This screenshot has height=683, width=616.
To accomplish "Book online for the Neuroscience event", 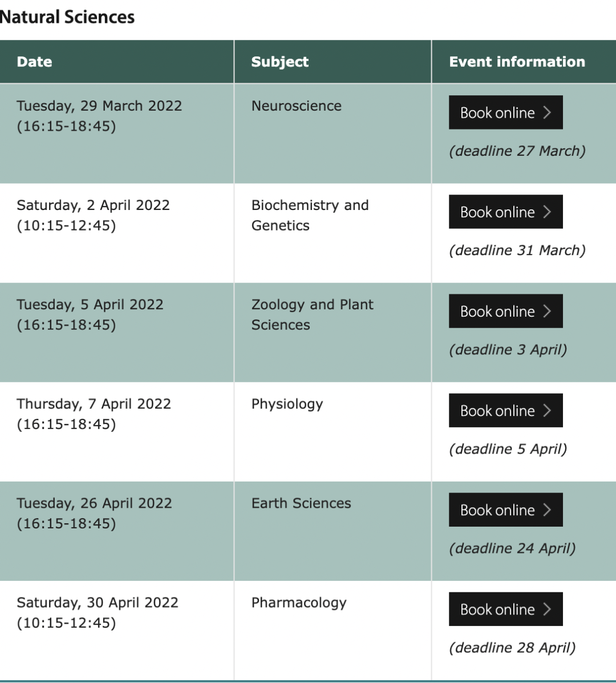I will point(505,112).
